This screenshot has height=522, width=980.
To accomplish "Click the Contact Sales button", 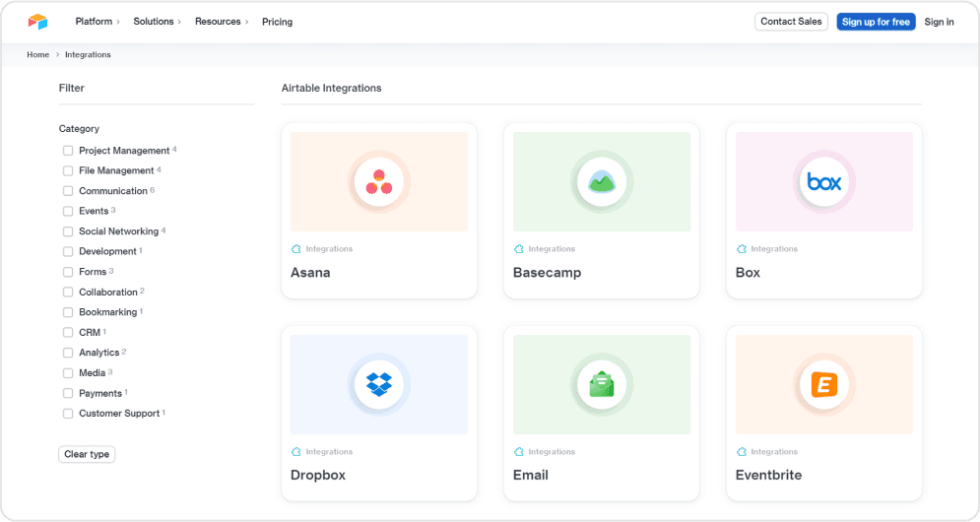I will [x=791, y=22].
